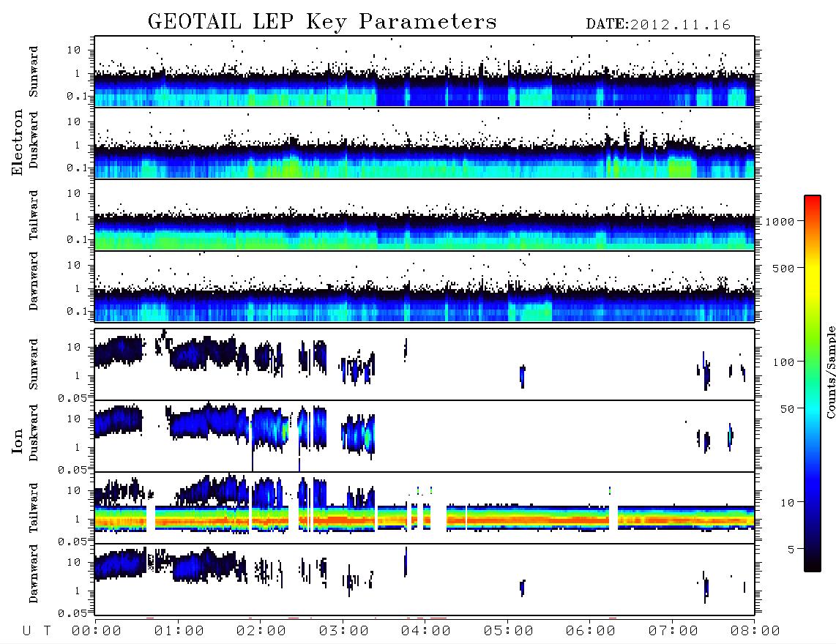Click the 1000 tick on colorbar

[x=780, y=222]
